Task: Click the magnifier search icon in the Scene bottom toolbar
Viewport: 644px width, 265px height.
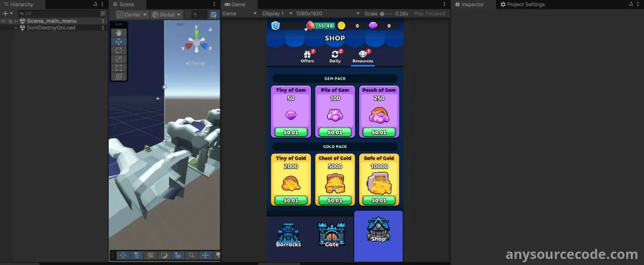Action: point(192,255)
